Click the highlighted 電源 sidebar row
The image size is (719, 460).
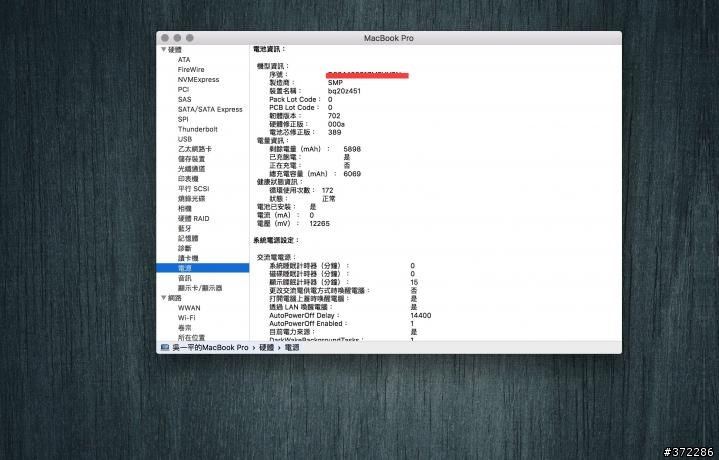203,268
